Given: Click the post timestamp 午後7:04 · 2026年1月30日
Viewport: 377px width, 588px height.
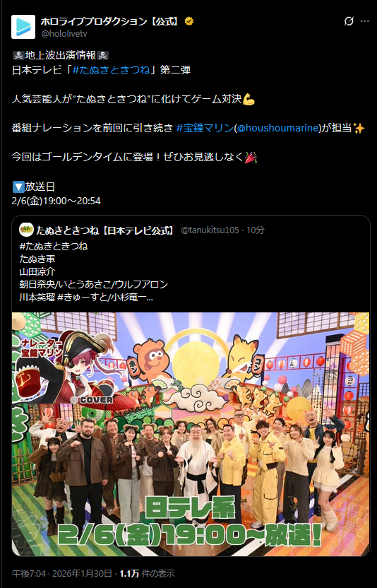Looking at the screenshot, I should coord(62,573).
